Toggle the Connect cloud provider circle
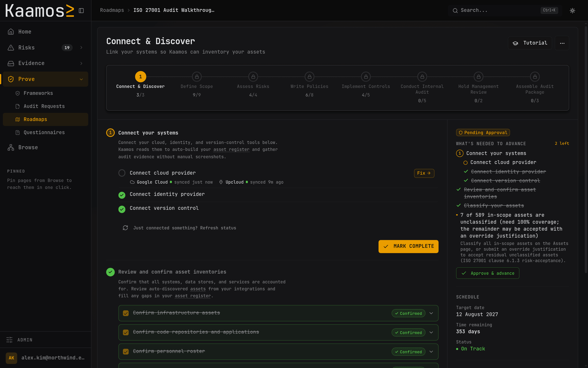588x368 pixels. coord(122,173)
